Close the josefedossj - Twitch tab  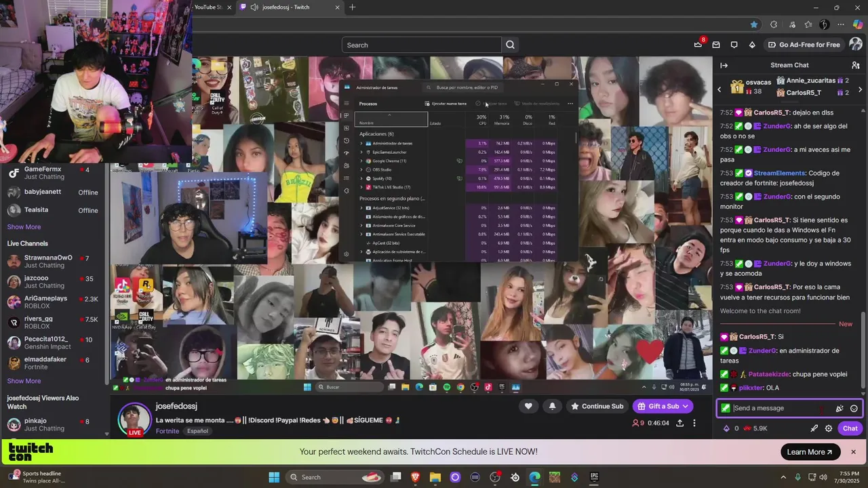[x=337, y=7]
